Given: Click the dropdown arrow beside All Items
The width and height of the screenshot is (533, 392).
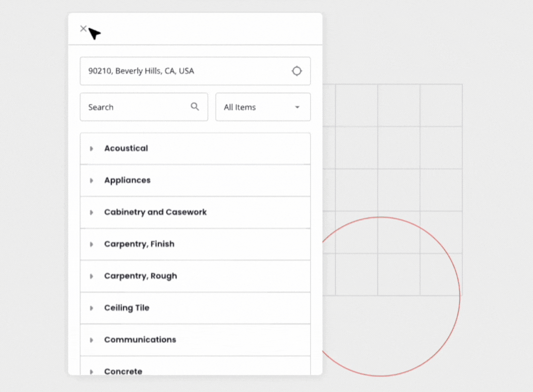Looking at the screenshot, I should (297, 107).
